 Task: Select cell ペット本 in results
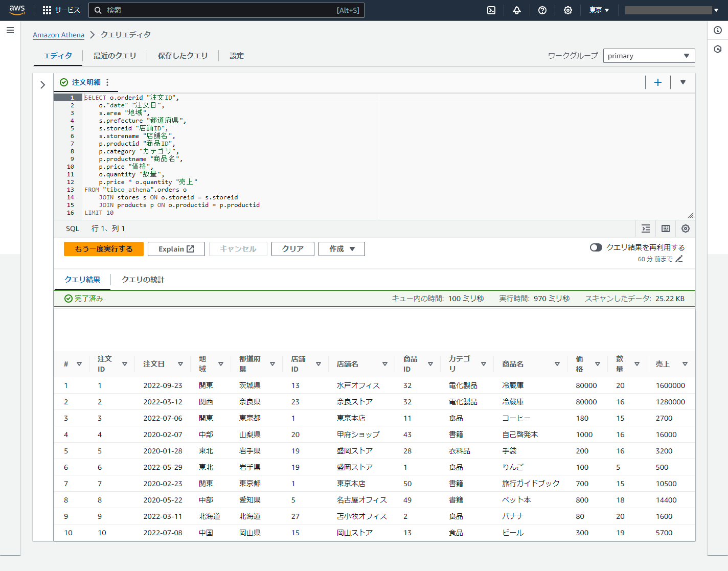click(516, 500)
